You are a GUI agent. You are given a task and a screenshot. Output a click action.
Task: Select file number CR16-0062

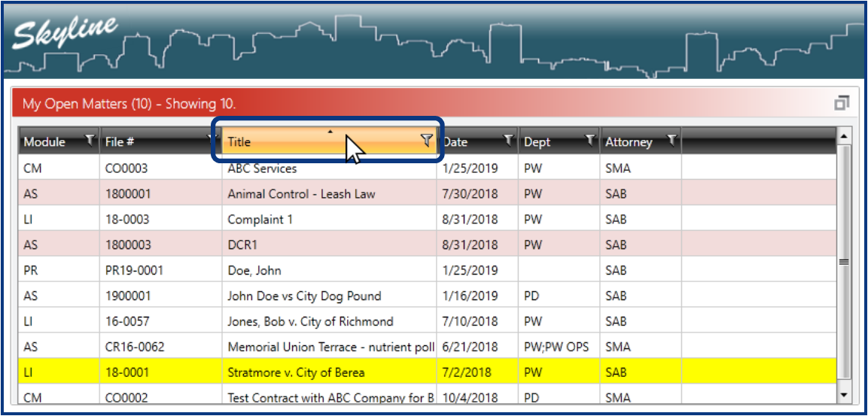(x=135, y=347)
